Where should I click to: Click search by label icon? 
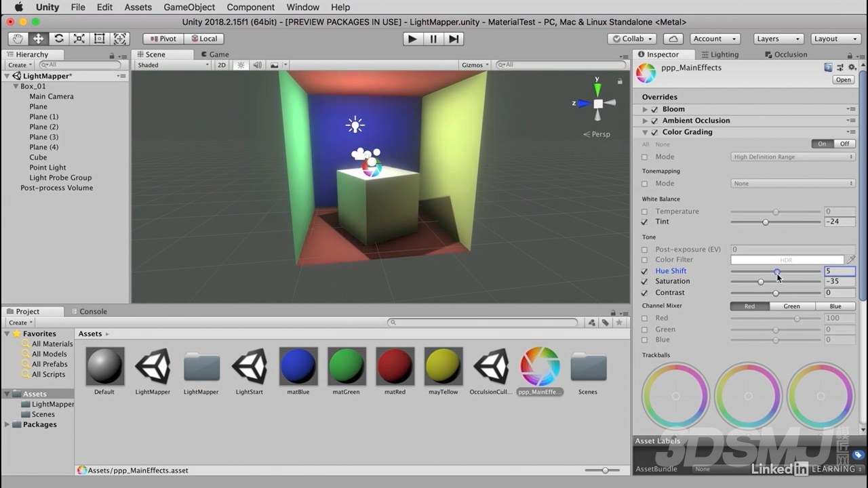(x=606, y=323)
